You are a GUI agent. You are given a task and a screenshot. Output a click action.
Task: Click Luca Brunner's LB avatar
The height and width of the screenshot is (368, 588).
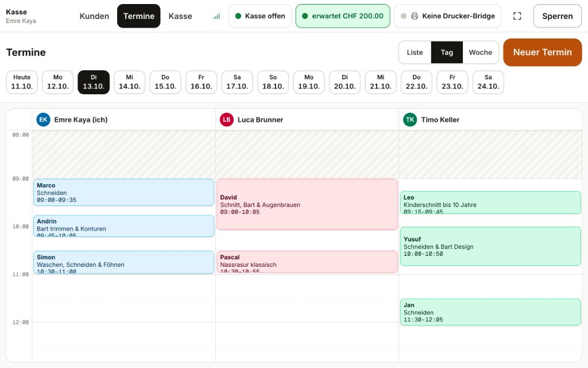pyautogui.click(x=226, y=120)
